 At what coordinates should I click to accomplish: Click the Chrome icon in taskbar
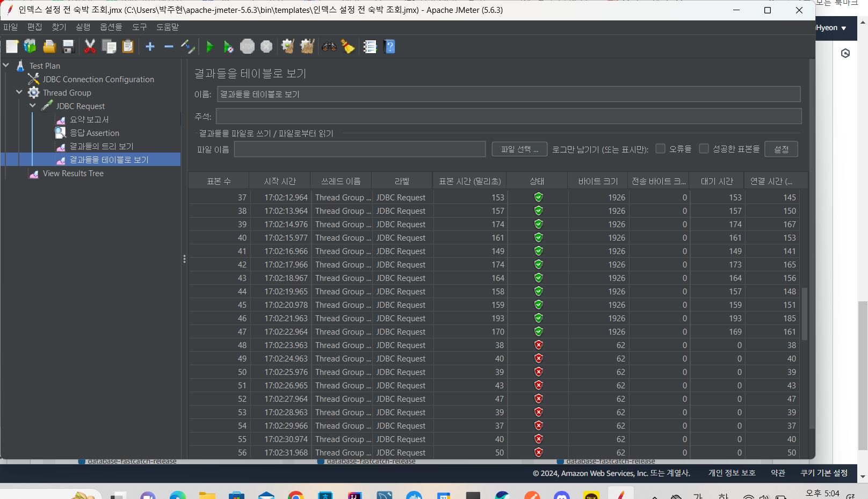coord(295,495)
